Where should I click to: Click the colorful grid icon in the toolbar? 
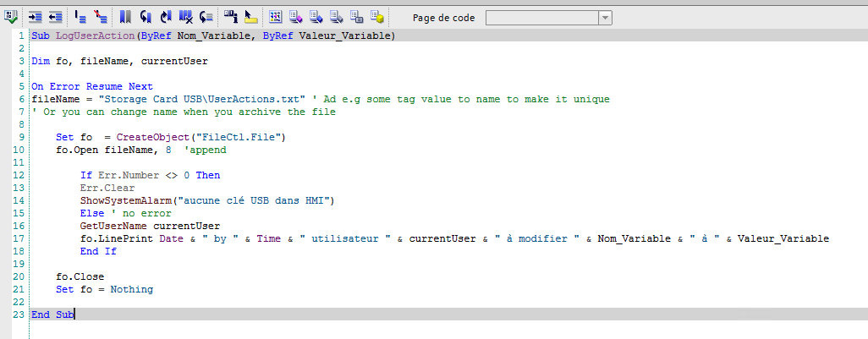275,16
